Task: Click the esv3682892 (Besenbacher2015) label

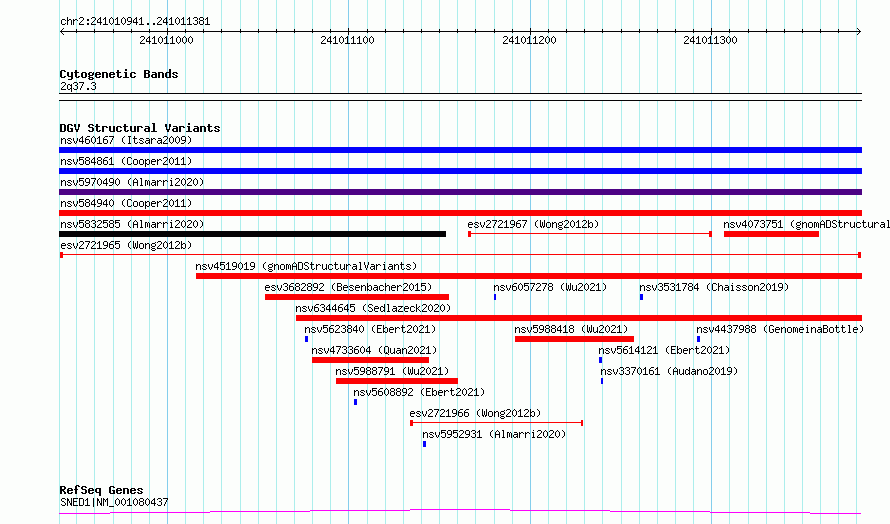Action: 348,287
